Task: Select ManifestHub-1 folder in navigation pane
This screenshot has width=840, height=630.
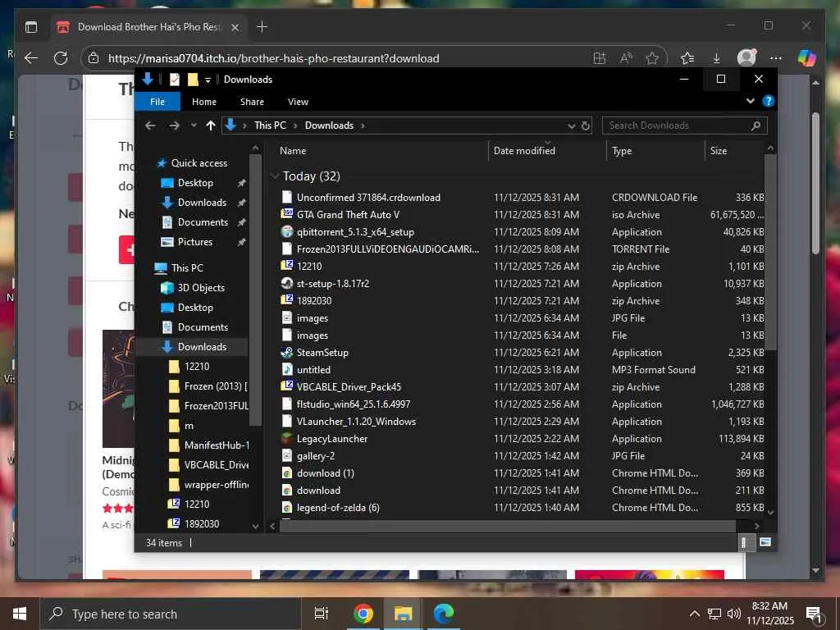Action: [x=217, y=445]
